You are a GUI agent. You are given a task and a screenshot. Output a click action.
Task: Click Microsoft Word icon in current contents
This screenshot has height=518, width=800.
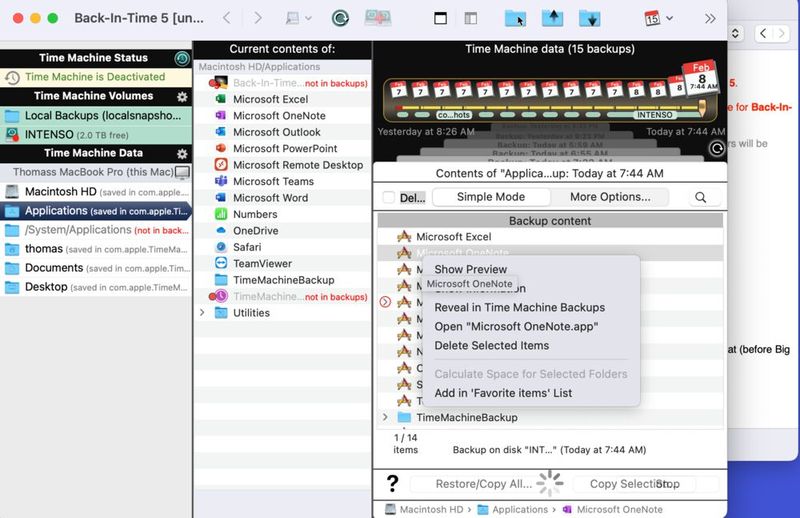pyautogui.click(x=221, y=198)
